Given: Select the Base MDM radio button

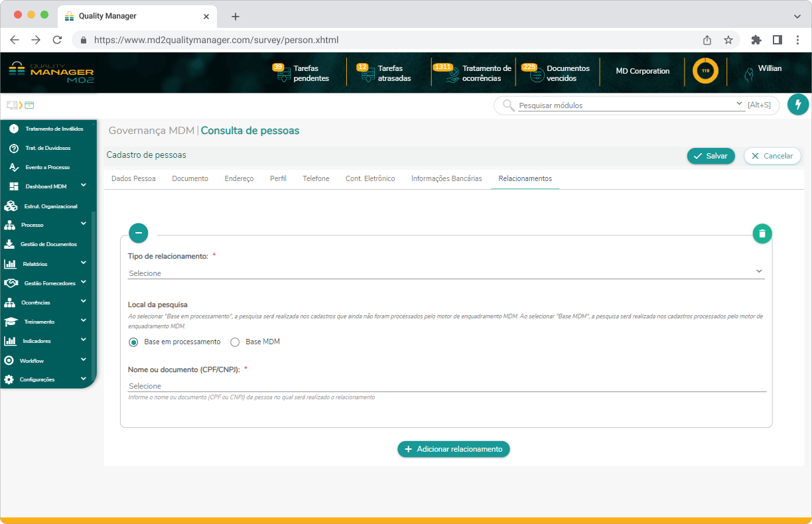Looking at the screenshot, I should click(x=234, y=342).
